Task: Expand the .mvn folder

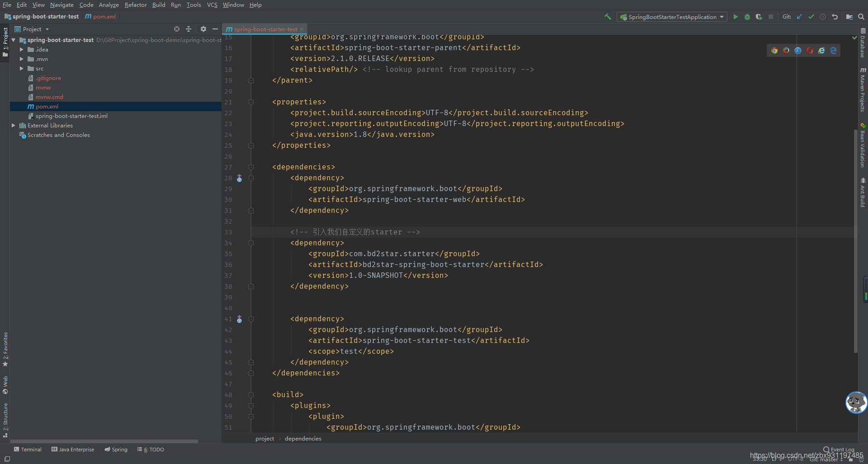Action: tap(21, 59)
